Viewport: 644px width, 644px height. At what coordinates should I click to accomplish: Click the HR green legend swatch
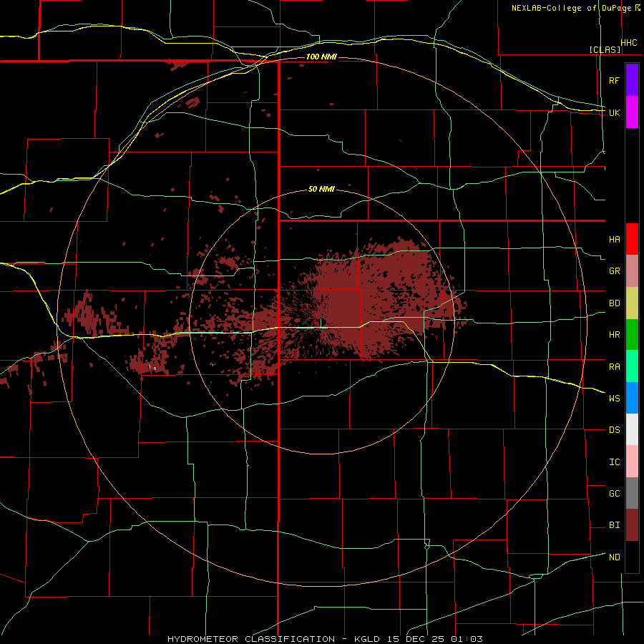(x=632, y=335)
